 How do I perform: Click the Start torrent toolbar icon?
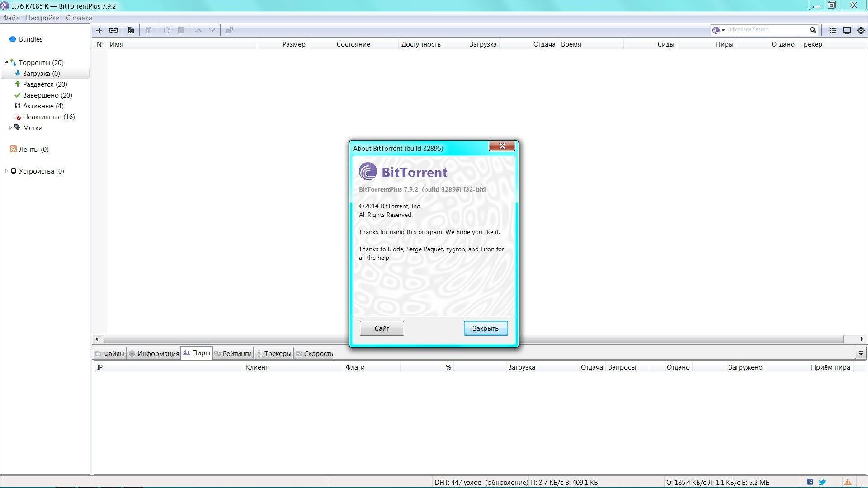pyautogui.click(x=167, y=30)
